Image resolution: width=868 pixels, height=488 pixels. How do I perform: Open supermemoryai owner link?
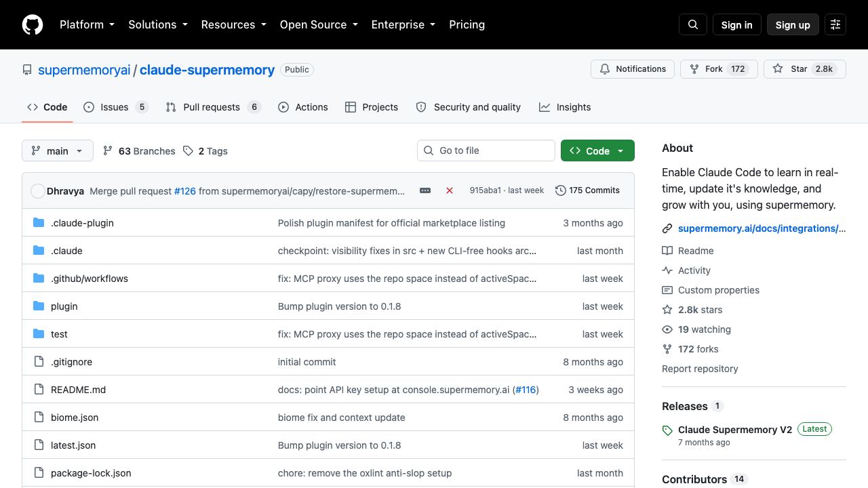click(x=84, y=70)
